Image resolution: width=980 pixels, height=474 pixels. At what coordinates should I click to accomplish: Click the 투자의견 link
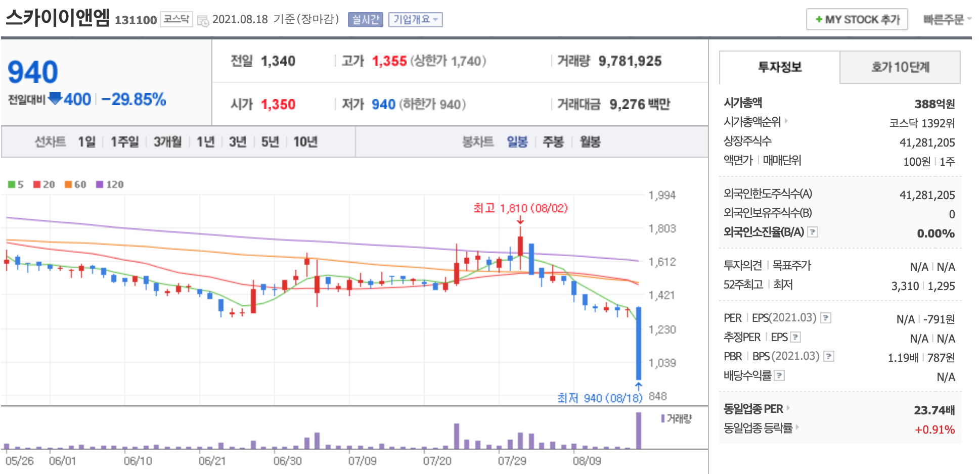coord(742,265)
